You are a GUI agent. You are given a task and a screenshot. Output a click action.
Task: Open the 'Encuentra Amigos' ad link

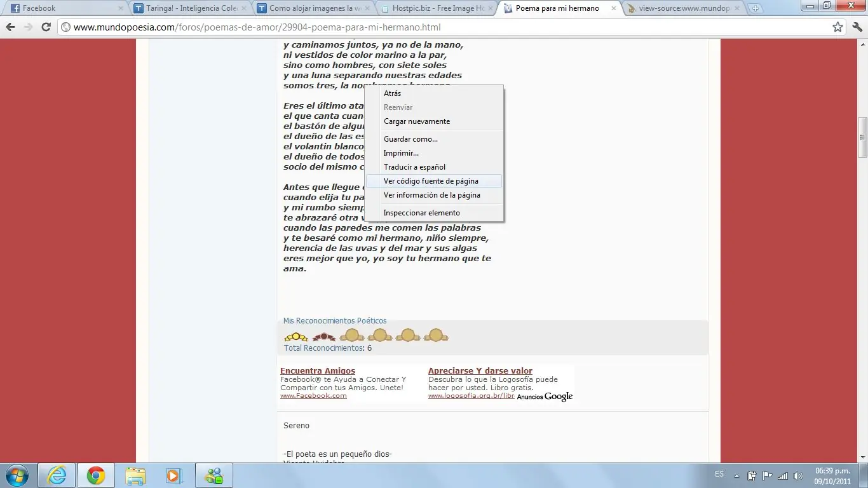coord(318,371)
